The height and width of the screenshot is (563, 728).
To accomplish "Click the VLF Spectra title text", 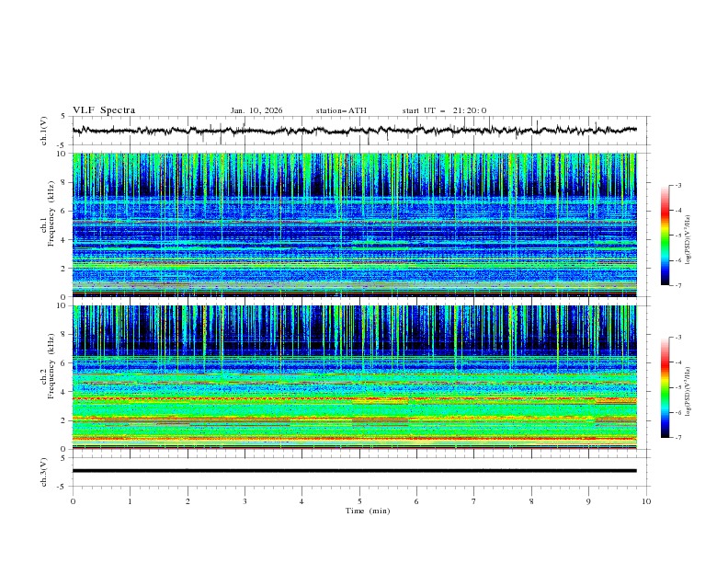I will (104, 110).
